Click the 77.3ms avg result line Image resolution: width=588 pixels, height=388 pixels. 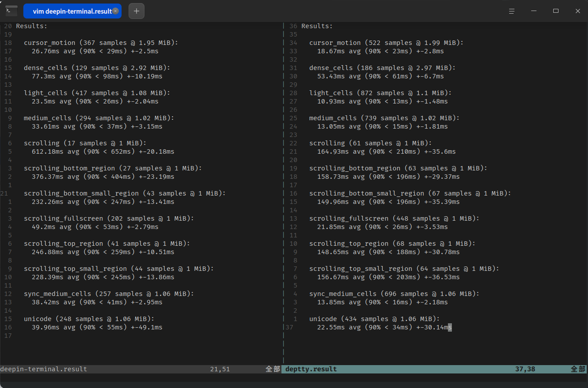pos(97,76)
